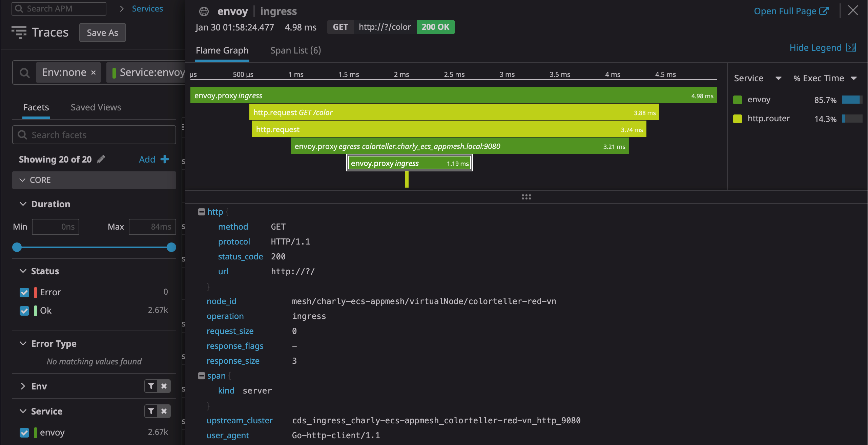This screenshot has width=868, height=445.
Task: Click the plus icon next to Add
Action: tap(165, 159)
